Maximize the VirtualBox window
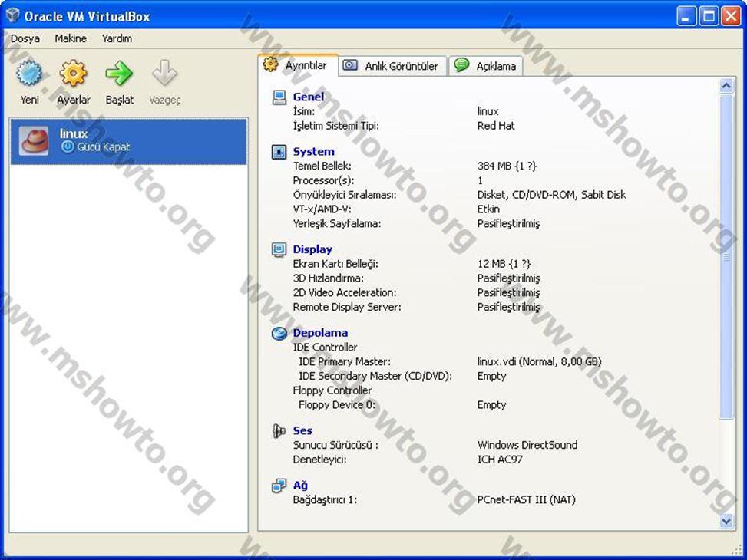Viewport: 747px width, 560px height. [x=709, y=17]
